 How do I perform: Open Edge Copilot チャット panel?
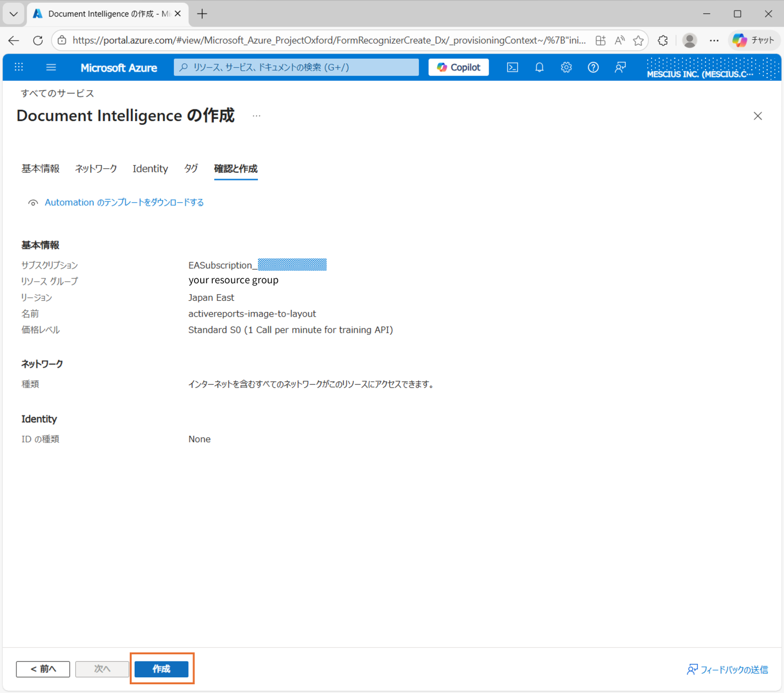point(754,40)
